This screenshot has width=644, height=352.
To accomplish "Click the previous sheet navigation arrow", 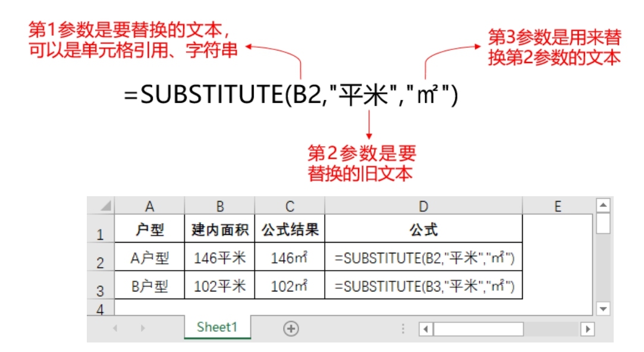I will click(x=115, y=328).
